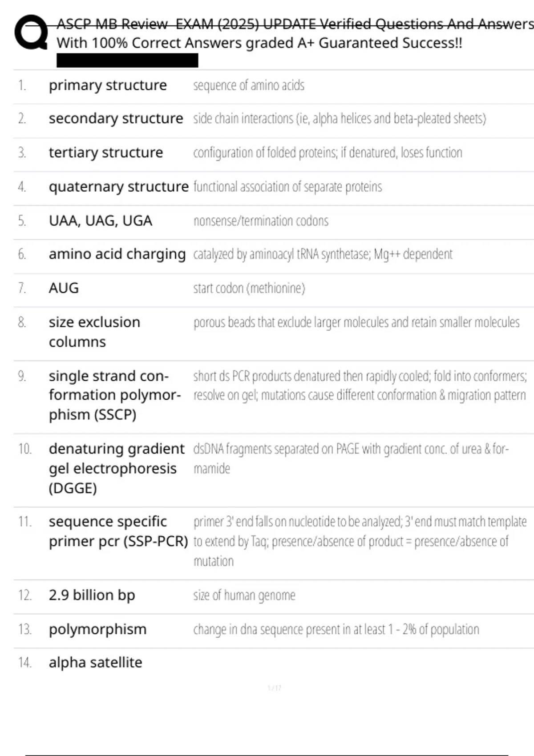Select the 'AUG' term

coord(64,288)
